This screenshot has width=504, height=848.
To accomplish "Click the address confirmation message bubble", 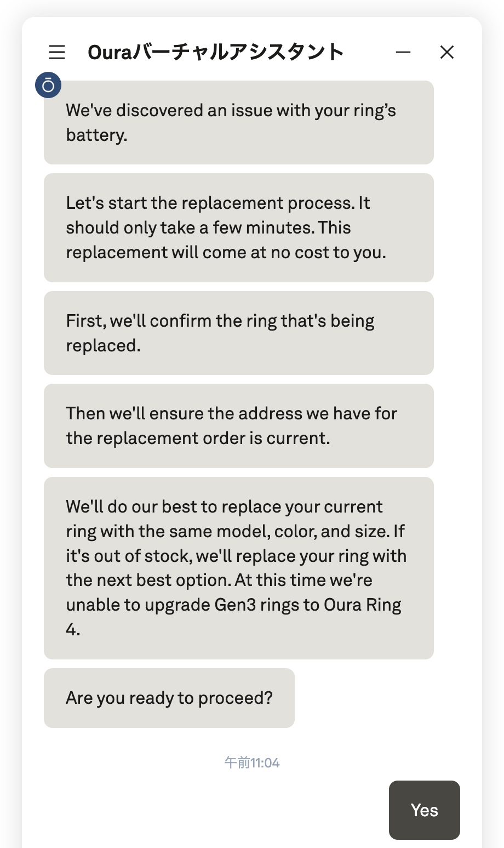I will [239, 426].
